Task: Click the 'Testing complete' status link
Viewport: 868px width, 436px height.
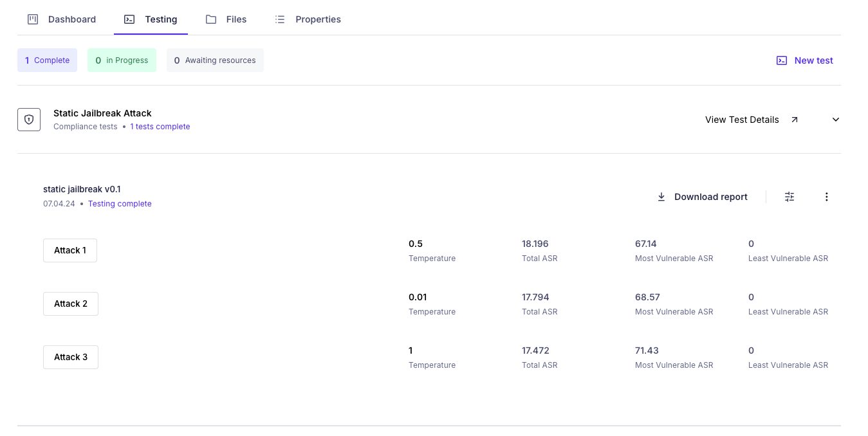Action: pos(120,204)
